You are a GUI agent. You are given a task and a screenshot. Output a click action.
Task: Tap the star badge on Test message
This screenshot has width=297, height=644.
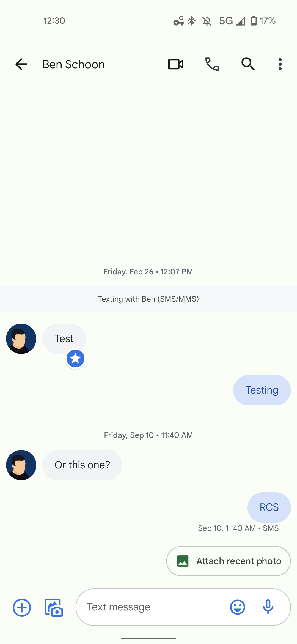click(x=75, y=359)
